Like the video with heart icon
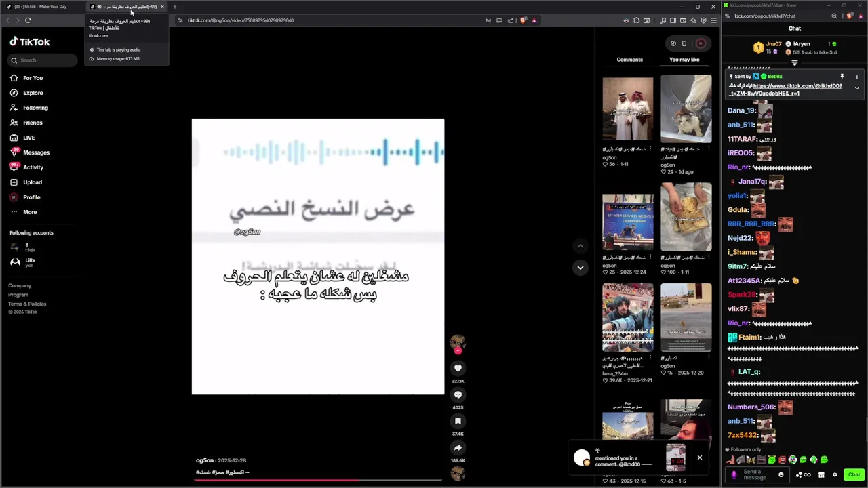Screen dimensions: 868x488 [458, 368]
